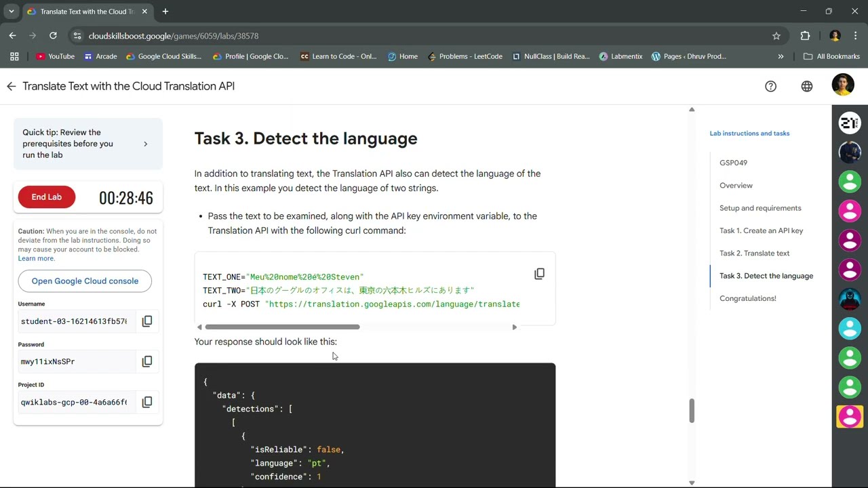
Task: Click the Task 3. Detect the language heading
Action: [306, 138]
